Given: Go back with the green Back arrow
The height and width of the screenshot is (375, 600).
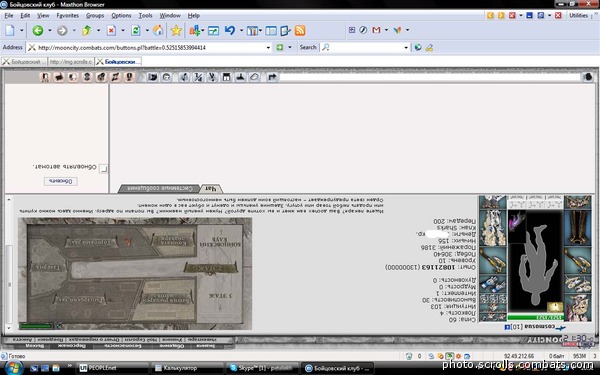Looking at the screenshot, I should coord(38,31).
